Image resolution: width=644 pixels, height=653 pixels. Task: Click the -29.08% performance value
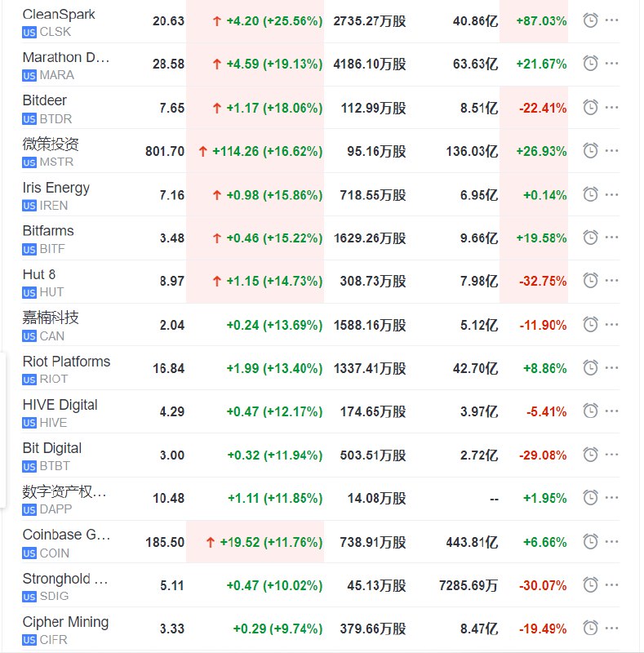(543, 455)
